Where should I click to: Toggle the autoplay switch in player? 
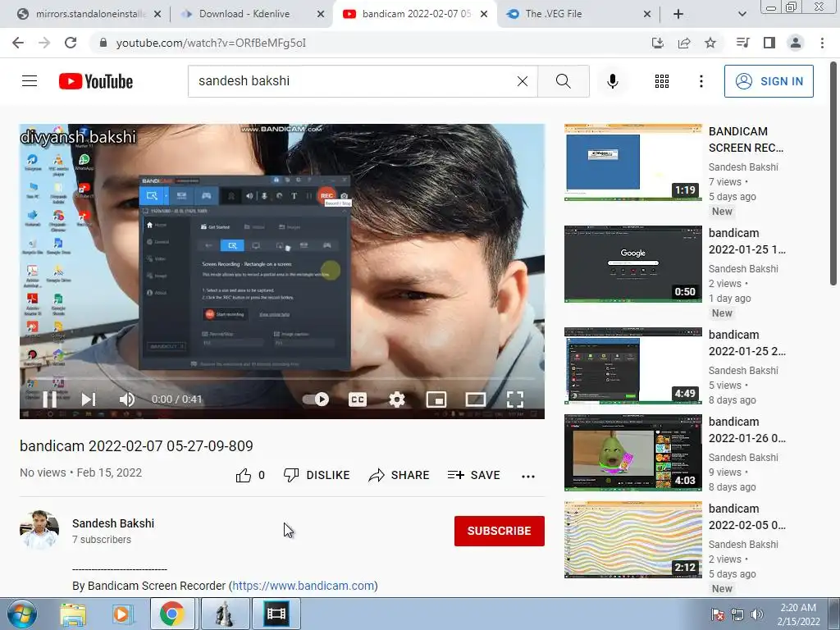click(x=316, y=399)
